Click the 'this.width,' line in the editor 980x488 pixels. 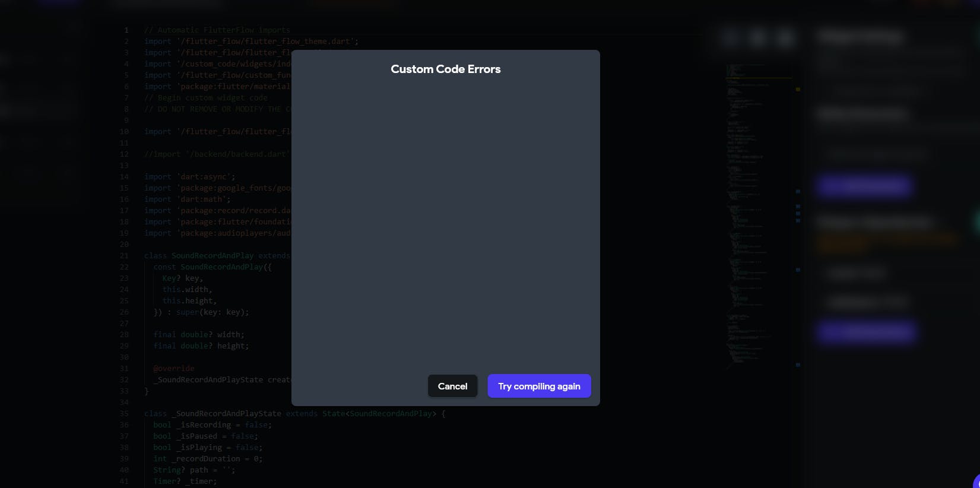[x=188, y=289]
